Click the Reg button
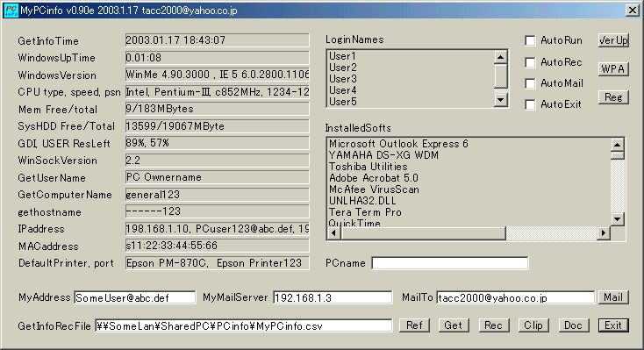This screenshot has height=350, width=644. click(613, 97)
